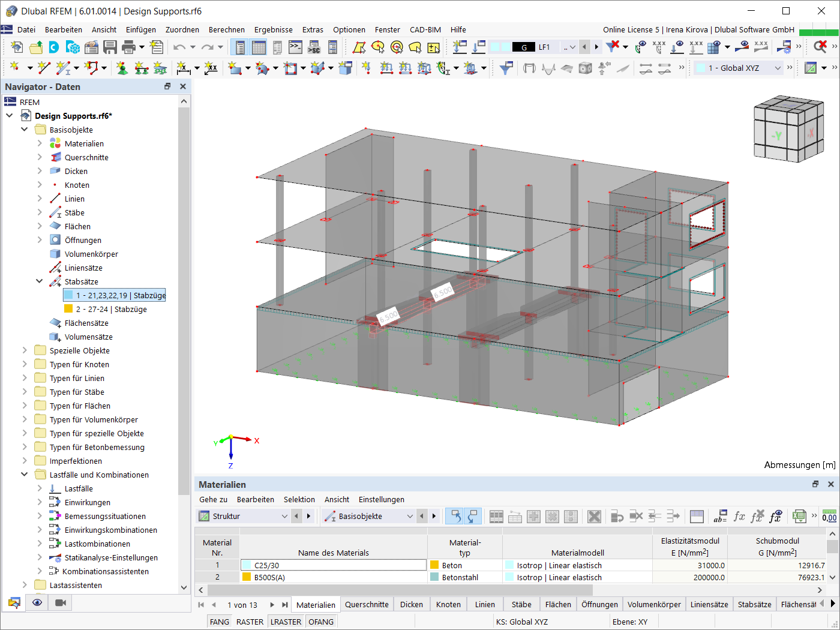Viewport: 840px width, 630px height.
Task: Click Einstellungen in Materialien panel menu
Action: pos(382,499)
